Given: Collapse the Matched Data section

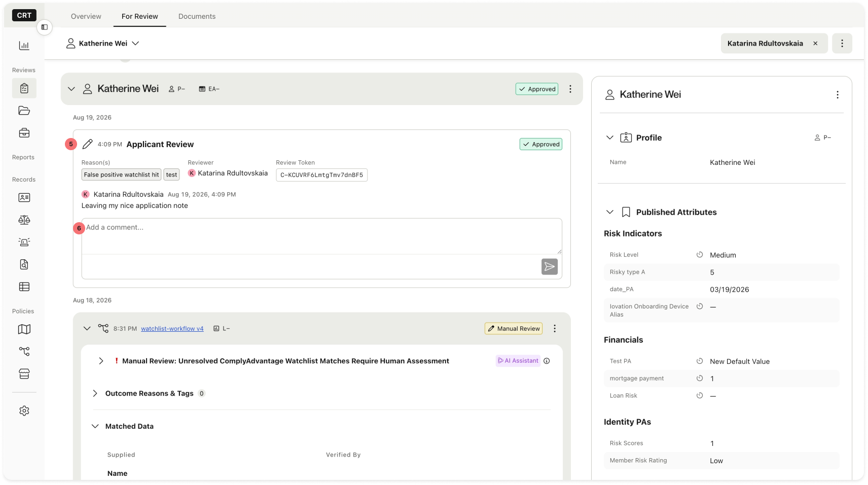Looking at the screenshot, I should coord(95,426).
